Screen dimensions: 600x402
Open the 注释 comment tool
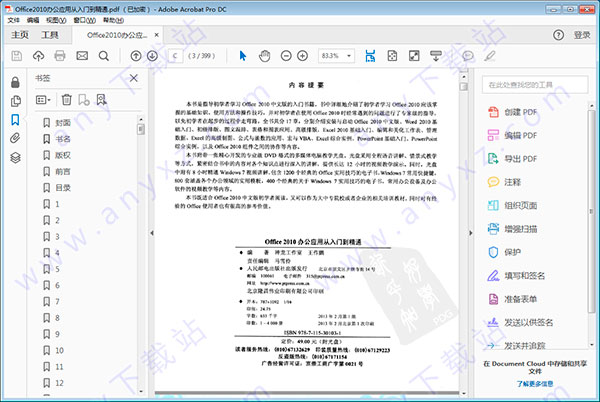click(504, 182)
